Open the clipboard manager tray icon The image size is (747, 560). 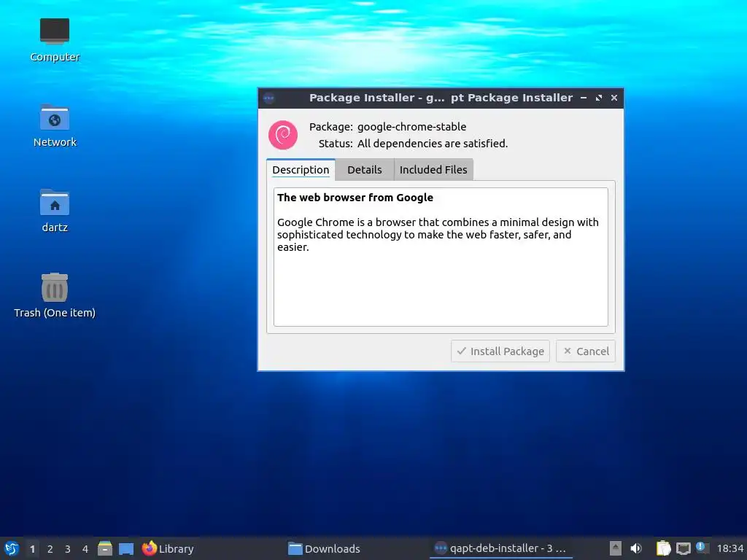tap(663, 548)
